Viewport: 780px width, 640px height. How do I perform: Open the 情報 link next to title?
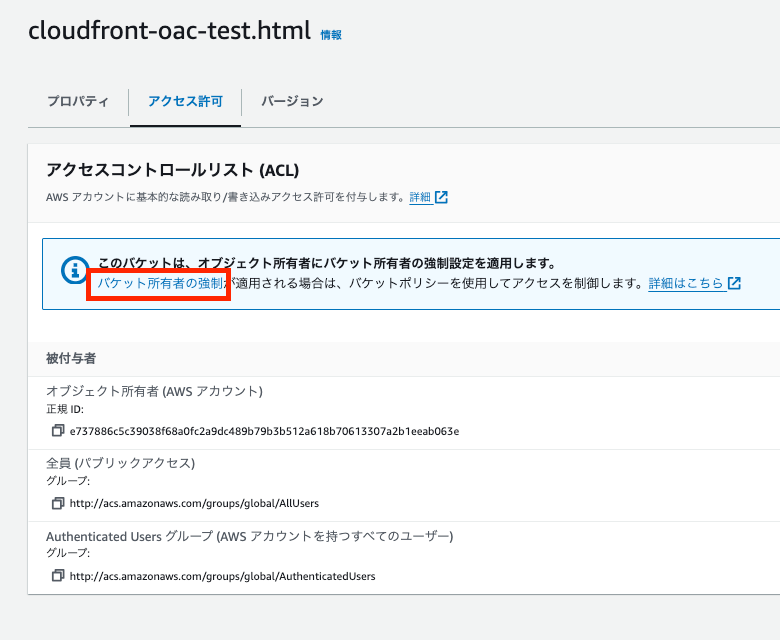tap(331, 35)
